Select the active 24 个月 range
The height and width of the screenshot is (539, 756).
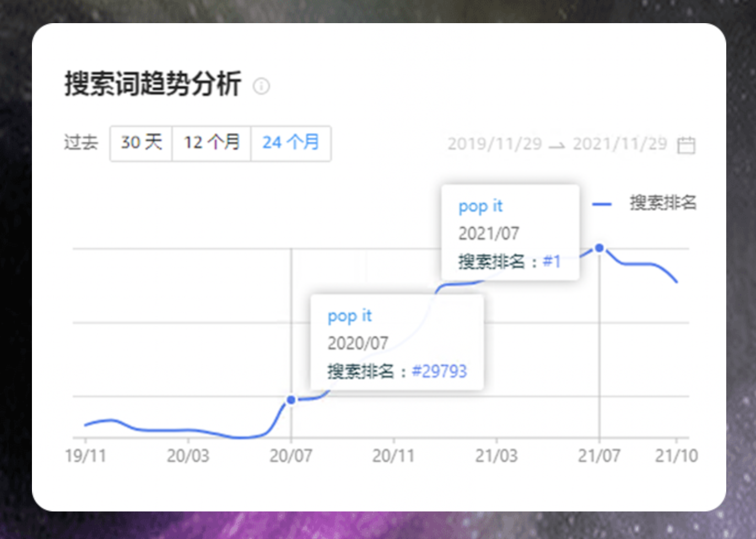pos(291,143)
